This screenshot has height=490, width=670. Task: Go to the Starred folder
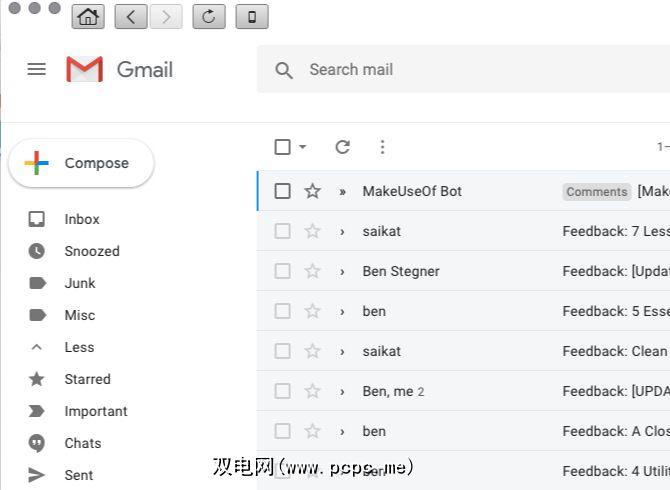click(x=87, y=379)
